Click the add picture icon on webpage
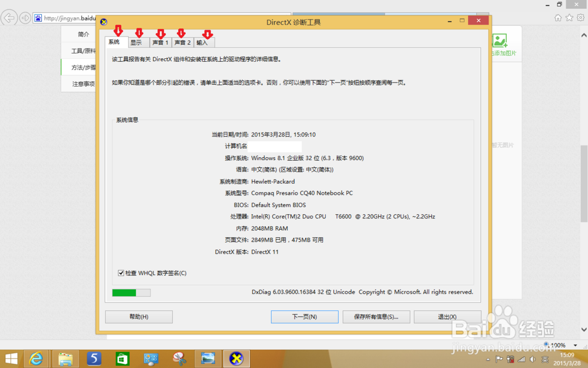588x368 pixels. [x=500, y=41]
